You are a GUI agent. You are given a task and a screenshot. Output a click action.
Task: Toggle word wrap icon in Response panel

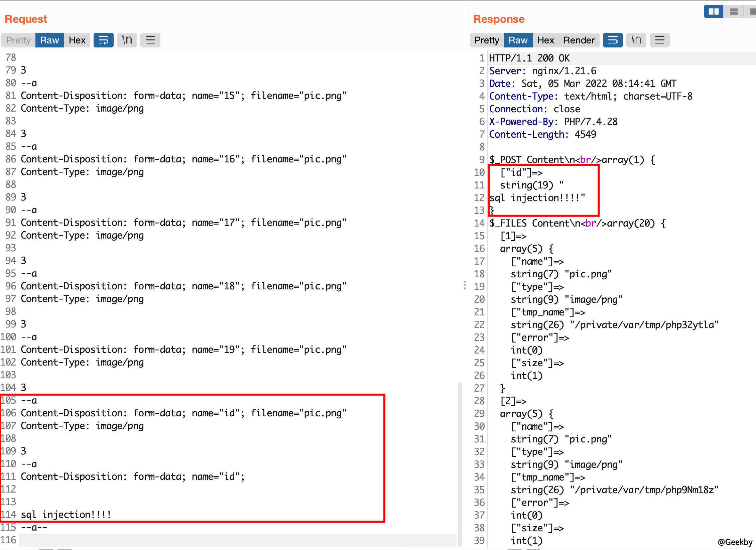pyautogui.click(x=613, y=40)
